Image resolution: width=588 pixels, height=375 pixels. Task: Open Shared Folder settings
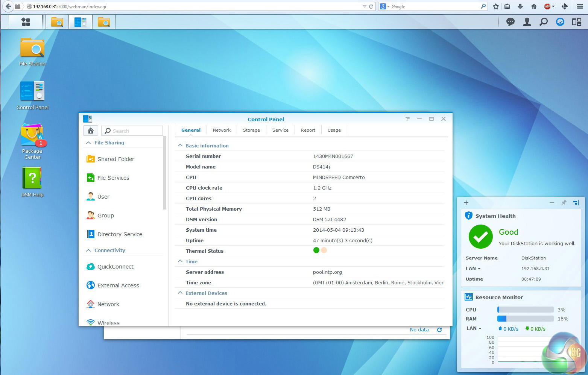click(x=115, y=159)
